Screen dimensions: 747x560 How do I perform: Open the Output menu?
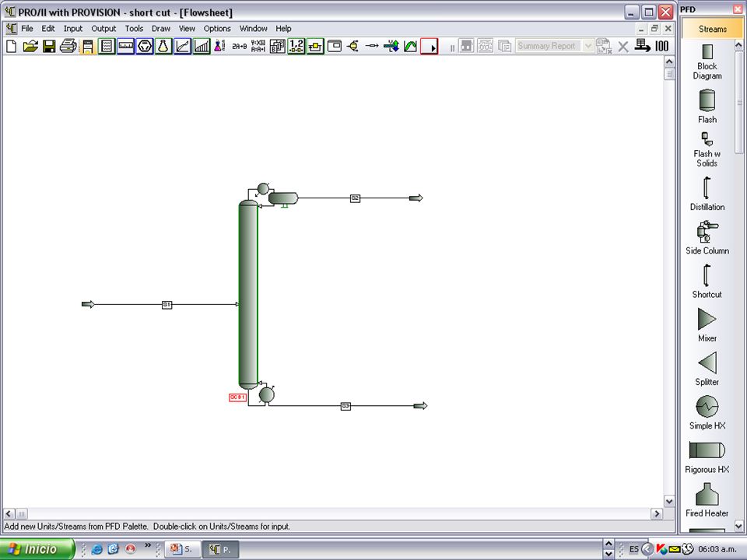(x=103, y=29)
